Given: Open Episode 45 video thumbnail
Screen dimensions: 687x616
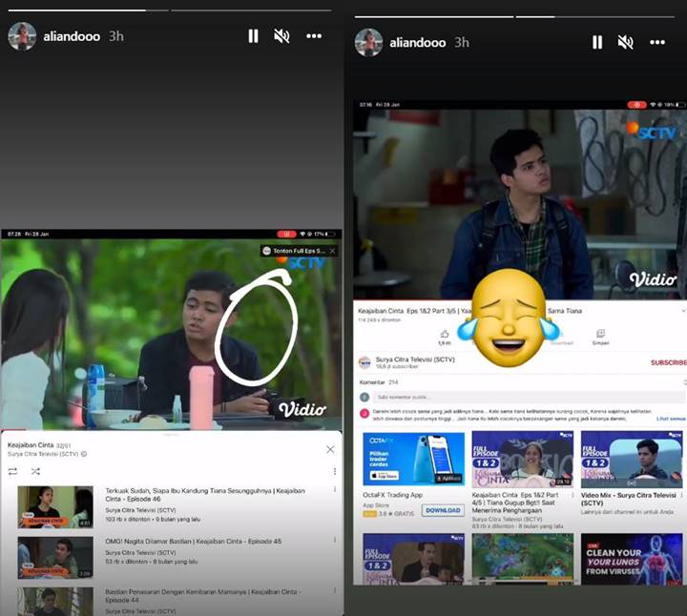Looking at the screenshot, I should click(55, 557).
